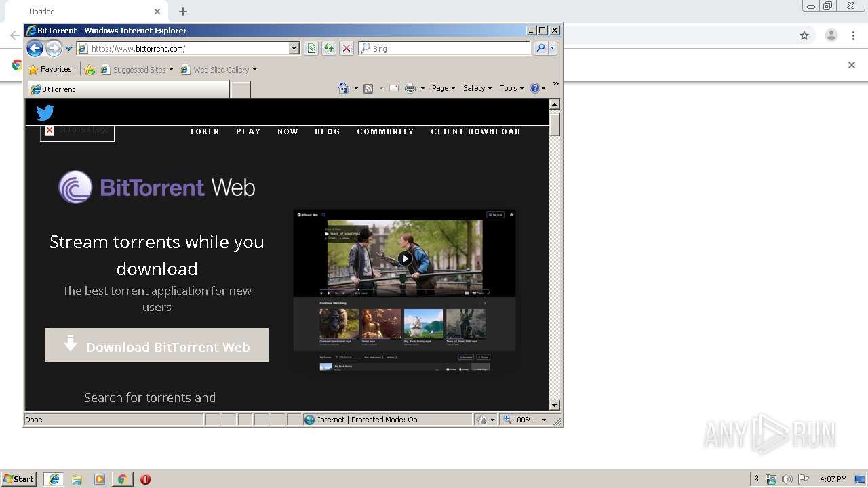Bookmark page with Chrome star icon
Screen dimensions: 868x488
click(804, 35)
